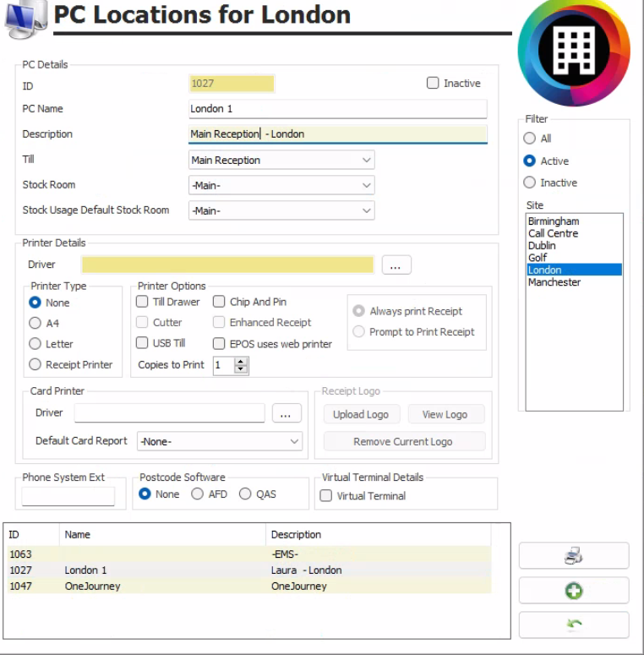The width and height of the screenshot is (644, 655).
Task: Click the Upload Logo button
Action: pyautogui.click(x=361, y=414)
